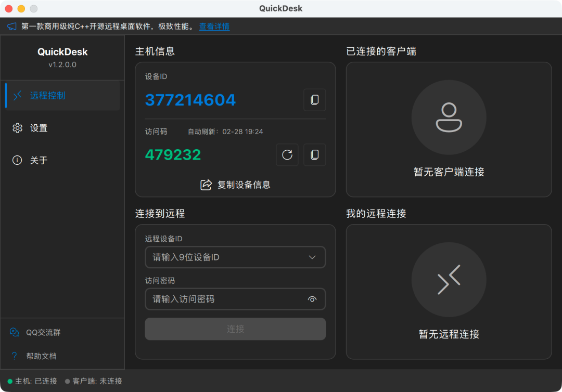Open the 查看详情 link

click(x=214, y=26)
